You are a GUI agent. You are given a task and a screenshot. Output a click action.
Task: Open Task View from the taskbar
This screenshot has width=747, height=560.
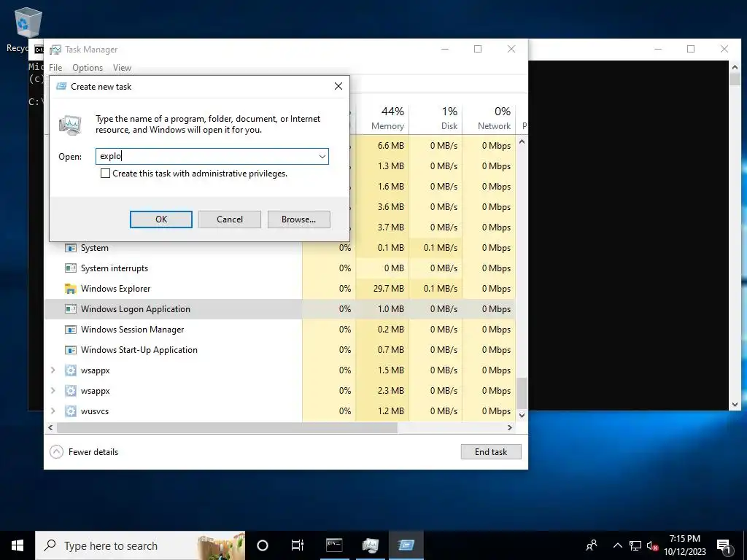pyautogui.click(x=298, y=545)
